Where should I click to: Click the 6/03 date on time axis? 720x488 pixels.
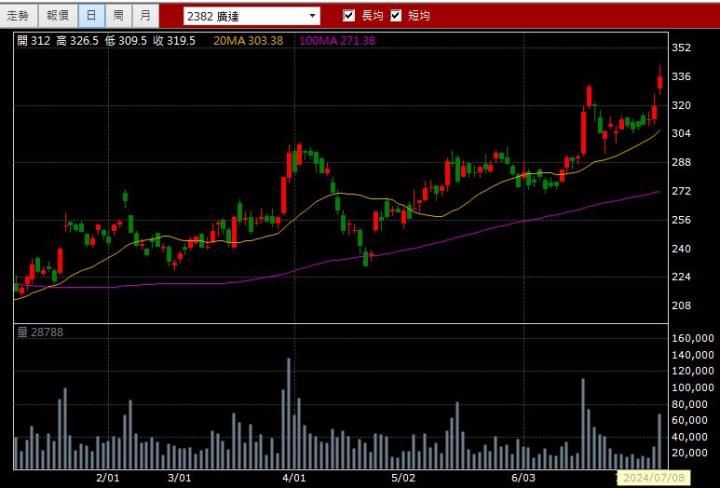(x=523, y=479)
